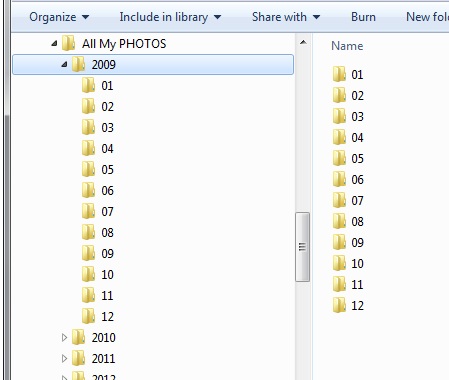This screenshot has height=380, width=449.
Task: Open the Organize dropdown menu
Action: (59, 17)
